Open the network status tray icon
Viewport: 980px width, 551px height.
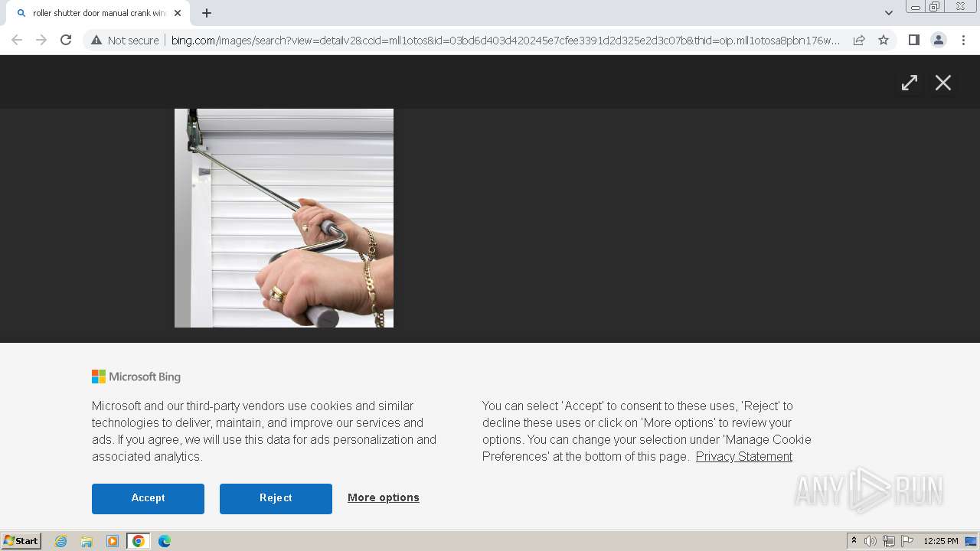tap(889, 541)
